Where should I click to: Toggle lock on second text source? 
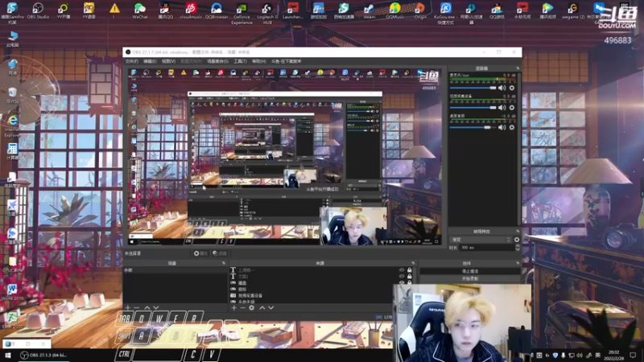[410, 276]
